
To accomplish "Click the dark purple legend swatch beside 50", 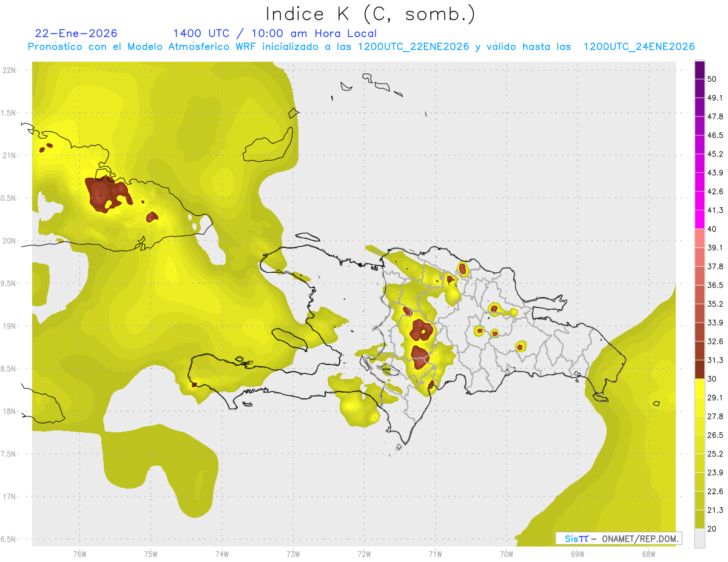I will (x=699, y=70).
